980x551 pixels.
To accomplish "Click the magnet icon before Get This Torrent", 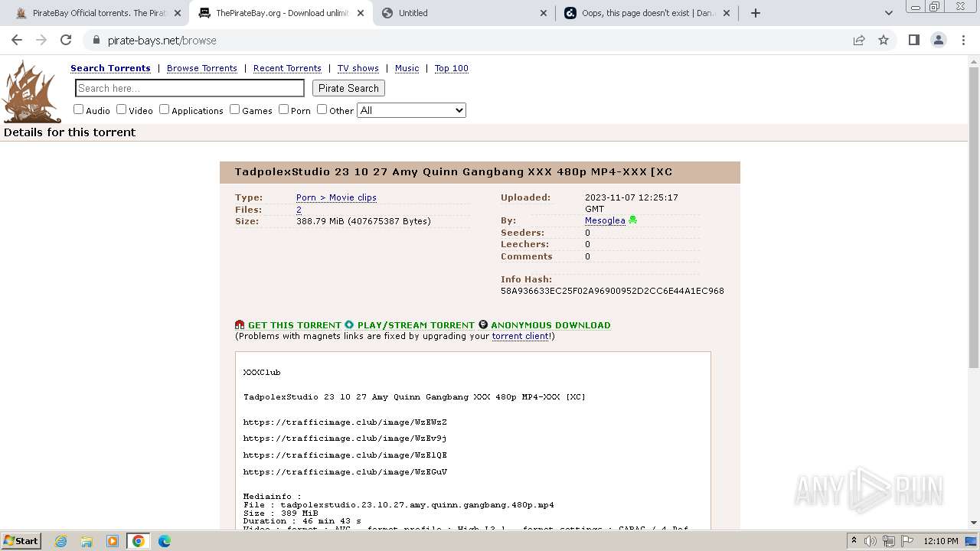I will coord(240,324).
